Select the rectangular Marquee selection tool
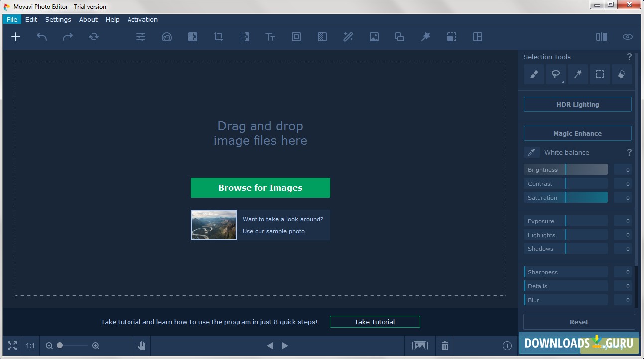The width and height of the screenshot is (644, 359). tap(600, 74)
